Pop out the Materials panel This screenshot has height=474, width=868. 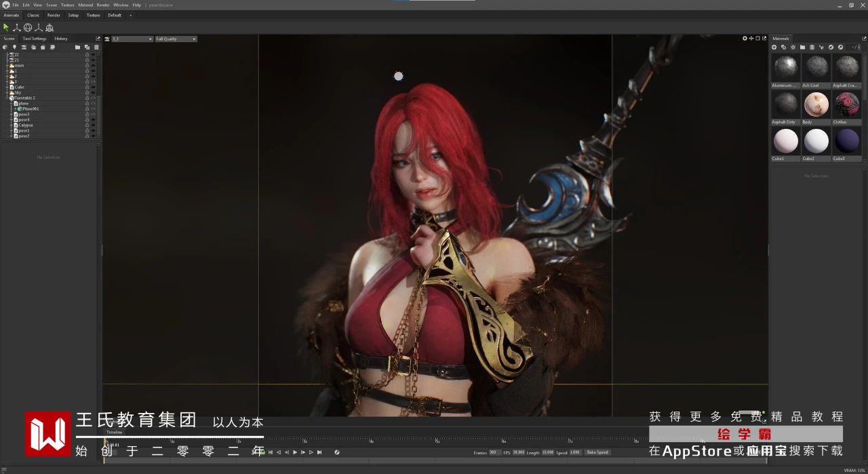[x=864, y=39]
